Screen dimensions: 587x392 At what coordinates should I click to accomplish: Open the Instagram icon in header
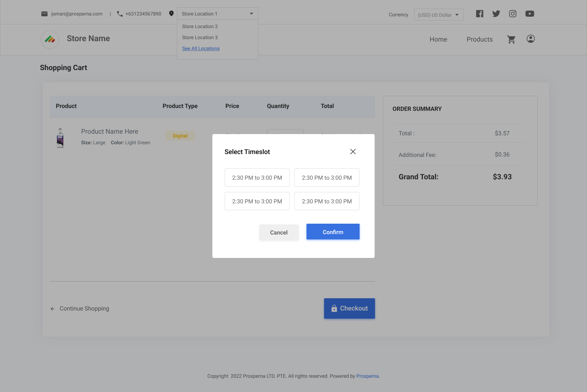coord(513,14)
